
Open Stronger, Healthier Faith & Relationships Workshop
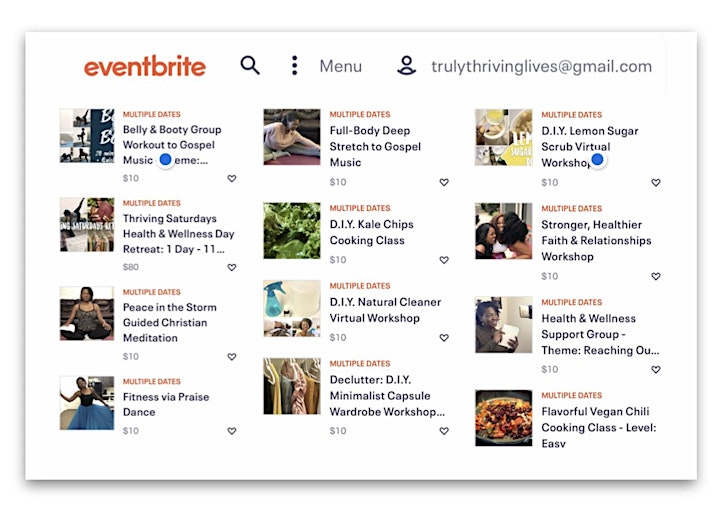click(x=596, y=241)
